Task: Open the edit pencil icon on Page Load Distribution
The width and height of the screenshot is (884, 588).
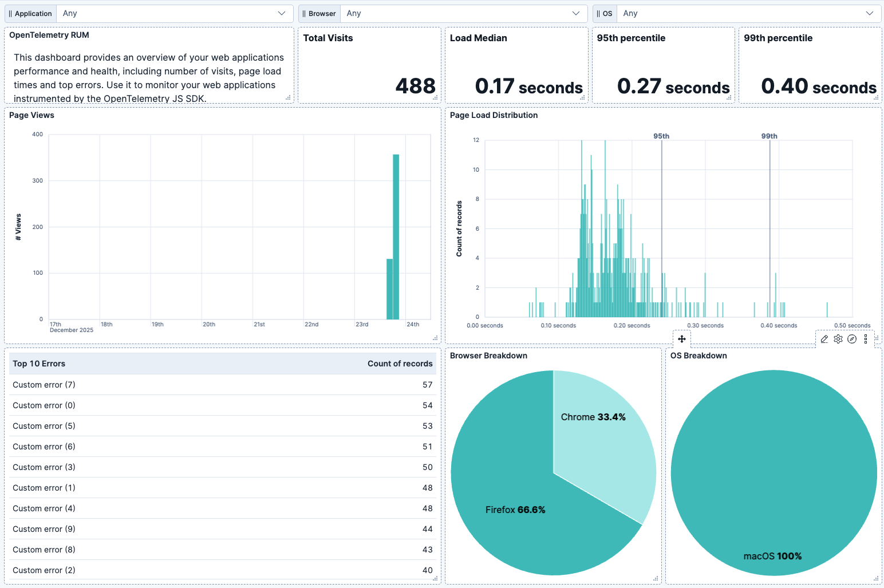Action: click(824, 339)
